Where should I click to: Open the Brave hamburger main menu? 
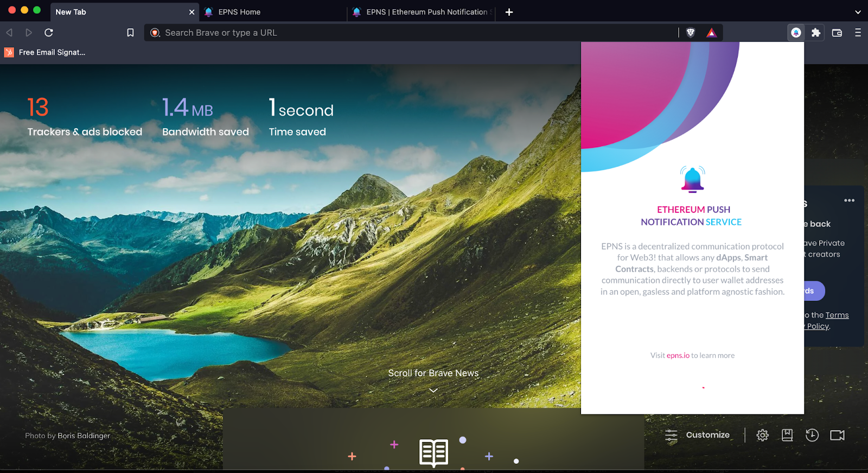858,33
